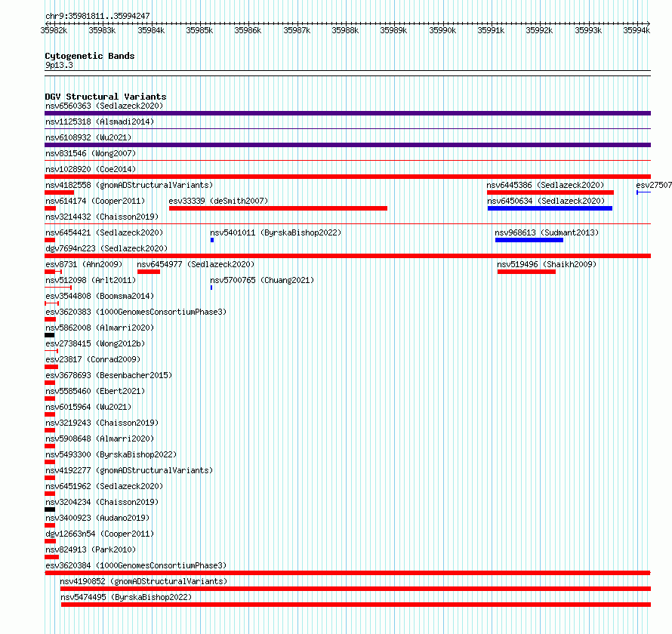Click the small blue nsv5401011 marker
The height and width of the screenshot is (634, 672).
tap(212, 240)
